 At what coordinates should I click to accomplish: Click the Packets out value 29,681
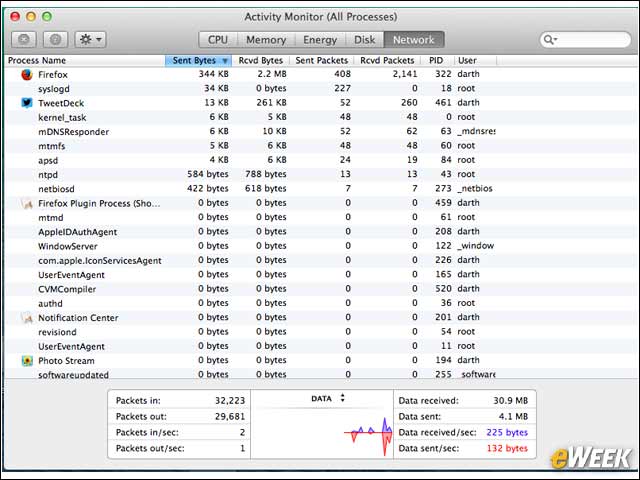coord(230,416)
